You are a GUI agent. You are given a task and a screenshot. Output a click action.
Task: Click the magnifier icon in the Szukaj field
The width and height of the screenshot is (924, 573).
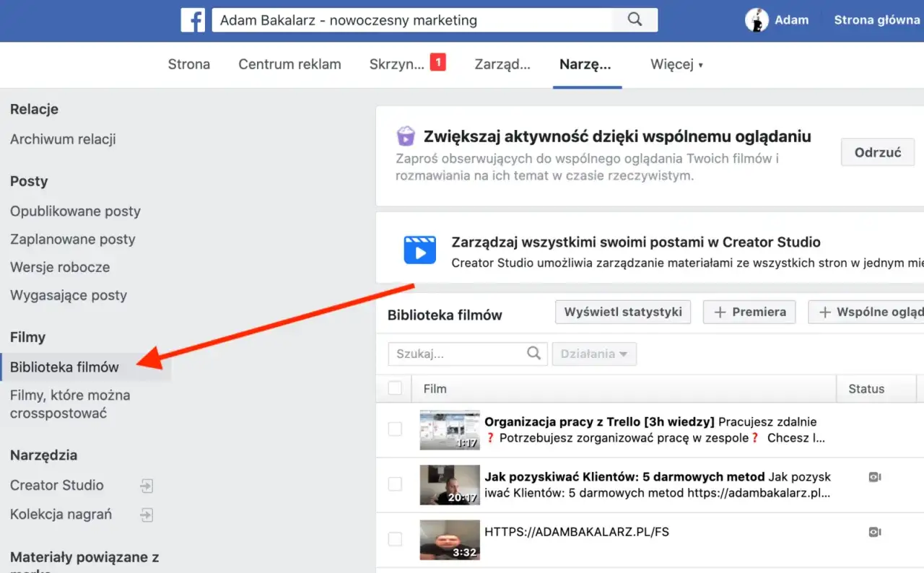point(533,354)
